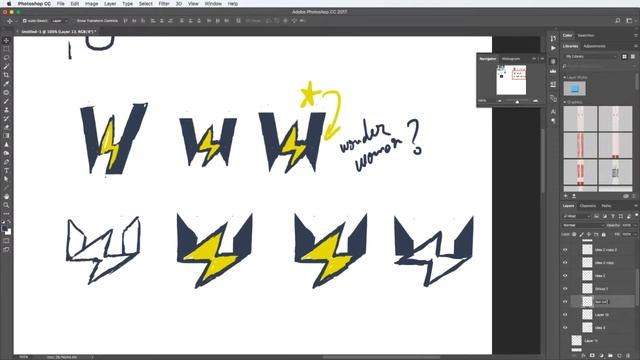Select the Gradient tool
This screenshot has width=640, height=360.
[x=6, y=136]
